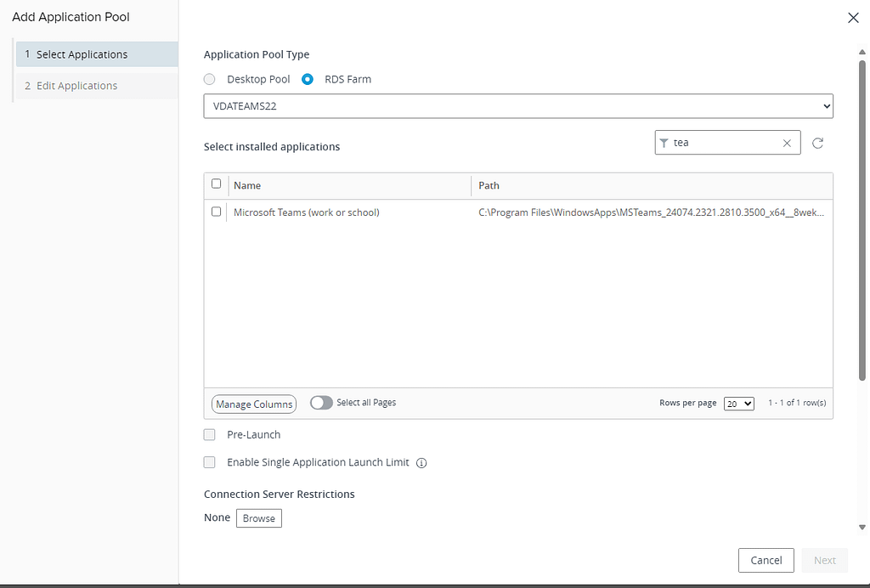Enable the Pre-Launch checkbox

pos(210,435)
